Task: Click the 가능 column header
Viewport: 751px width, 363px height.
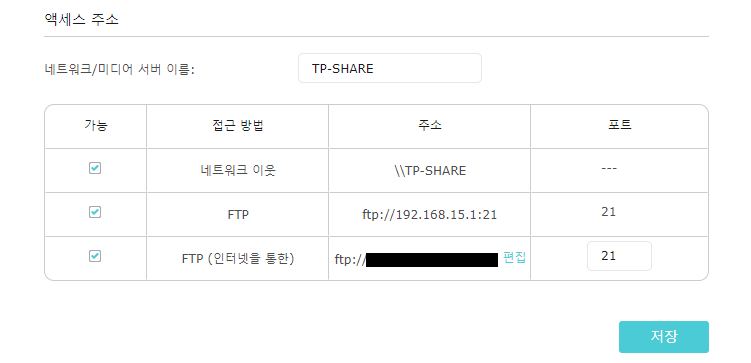Action: point(96,126)
